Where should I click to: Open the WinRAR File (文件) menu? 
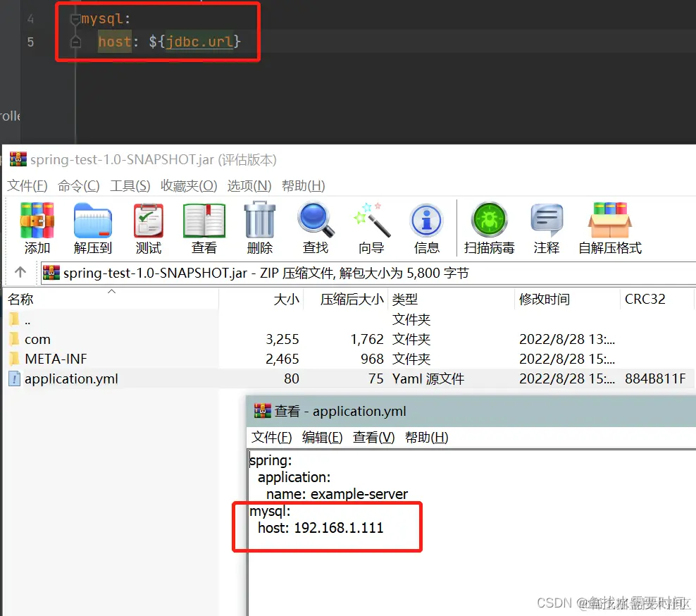coord(27,185)
